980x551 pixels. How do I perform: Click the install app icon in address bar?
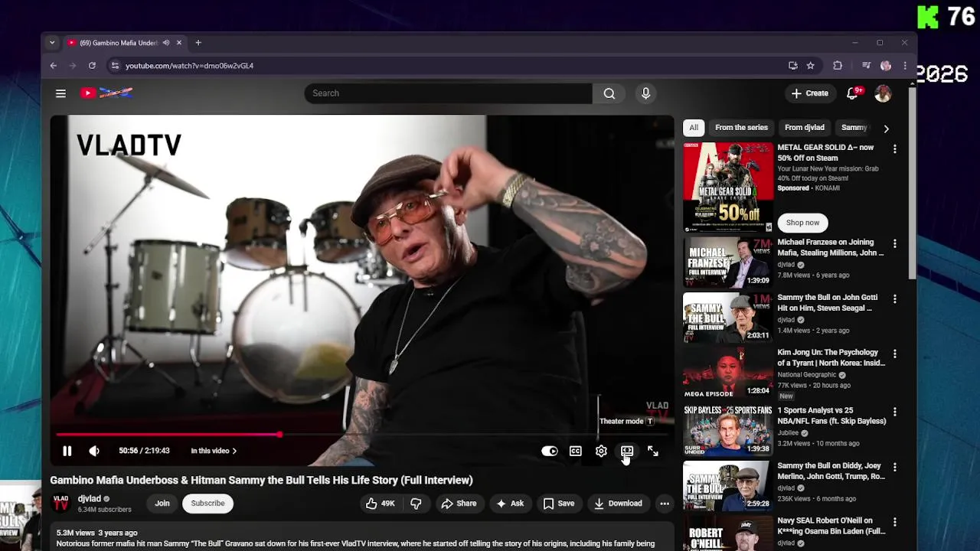pos(793,66)
